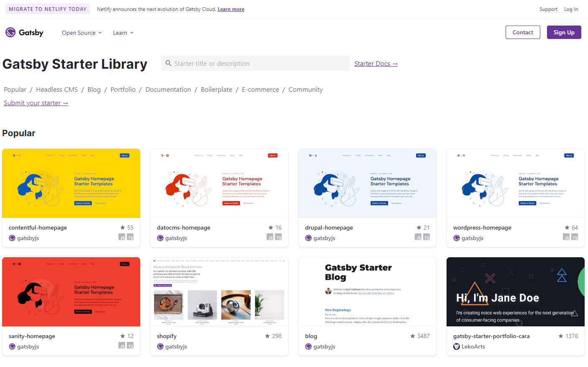Screen dimensions: 588x367
Task: Click TS badge on drupal-homepage card
Action: tap(426, 237)
